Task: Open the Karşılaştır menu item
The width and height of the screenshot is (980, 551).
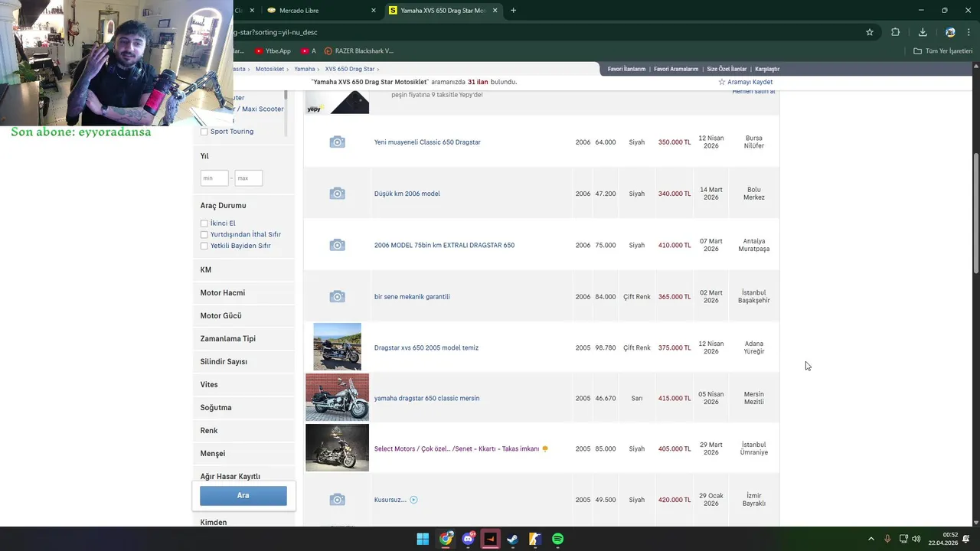Action: click(766, 69)
